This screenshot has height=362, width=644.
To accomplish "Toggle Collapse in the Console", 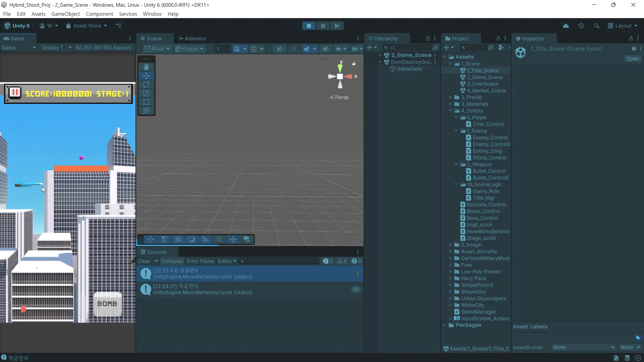I will [x=172, y=261].
